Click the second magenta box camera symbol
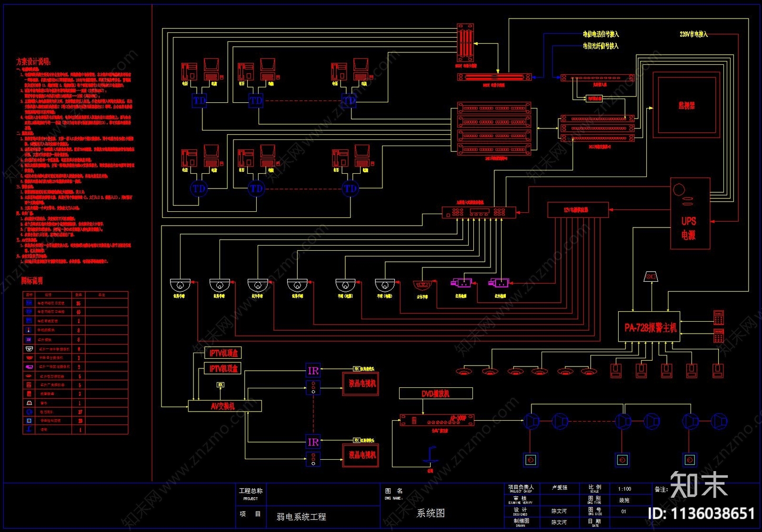This screenshot has height=532, width=762. pos(499,283)
